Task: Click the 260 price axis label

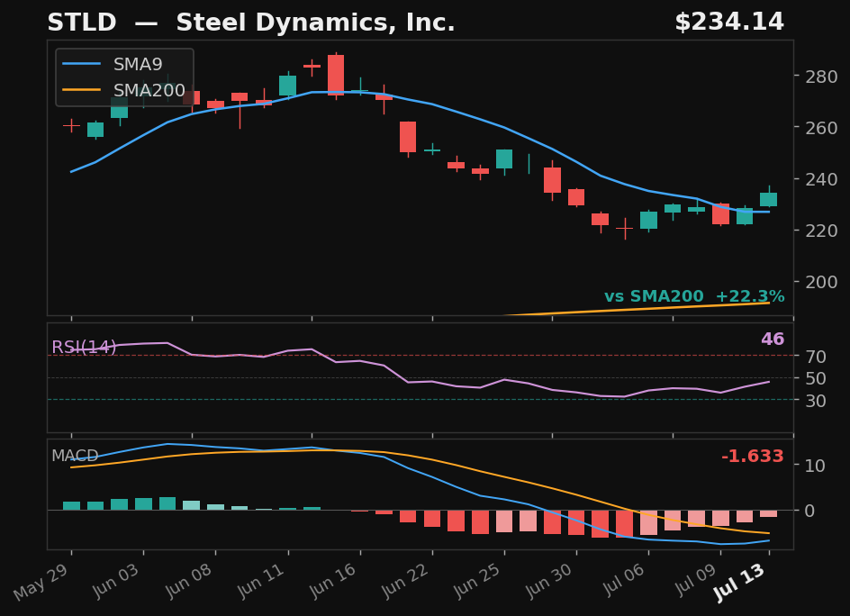Action: (x=821, y=127)
